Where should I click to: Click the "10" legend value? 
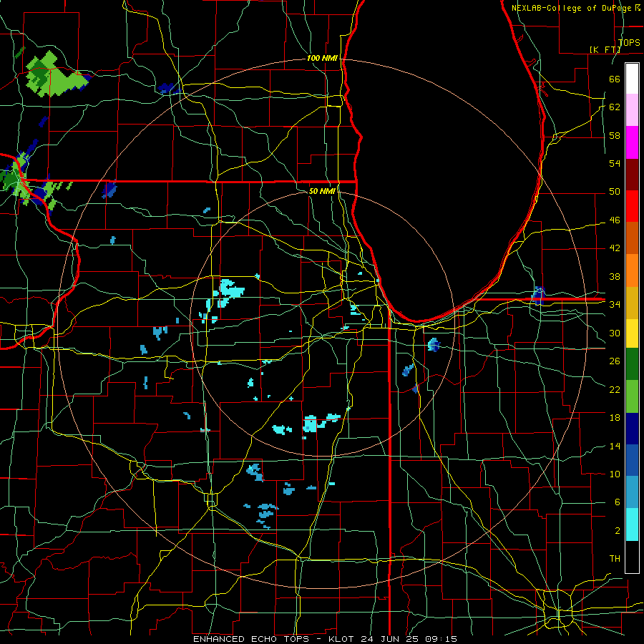615,474
